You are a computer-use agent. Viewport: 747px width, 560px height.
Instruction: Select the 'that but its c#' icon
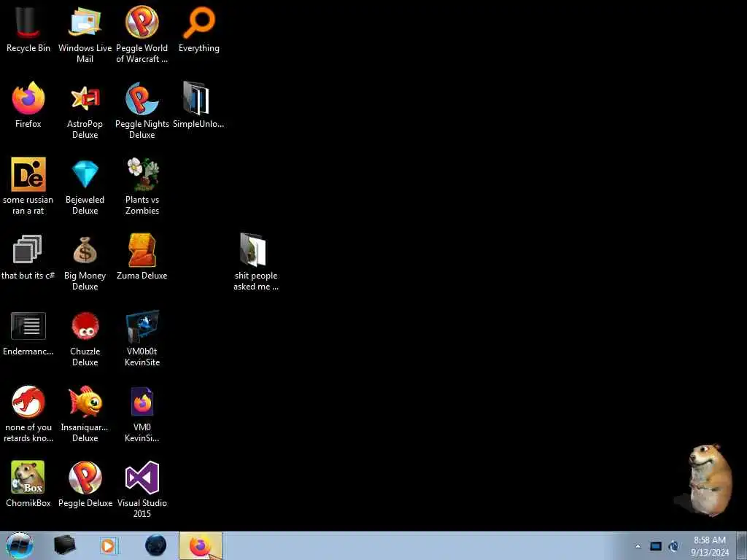27,249
